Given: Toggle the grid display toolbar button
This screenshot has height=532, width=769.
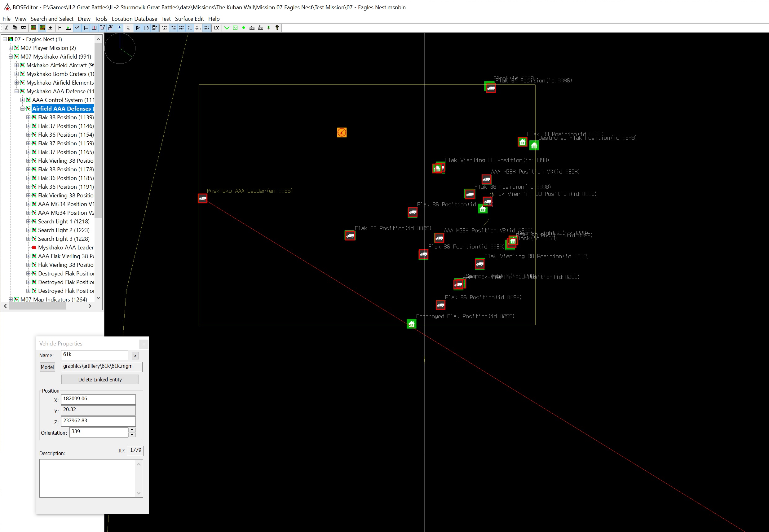Looking at the screenshot, I should pos(86,28).
